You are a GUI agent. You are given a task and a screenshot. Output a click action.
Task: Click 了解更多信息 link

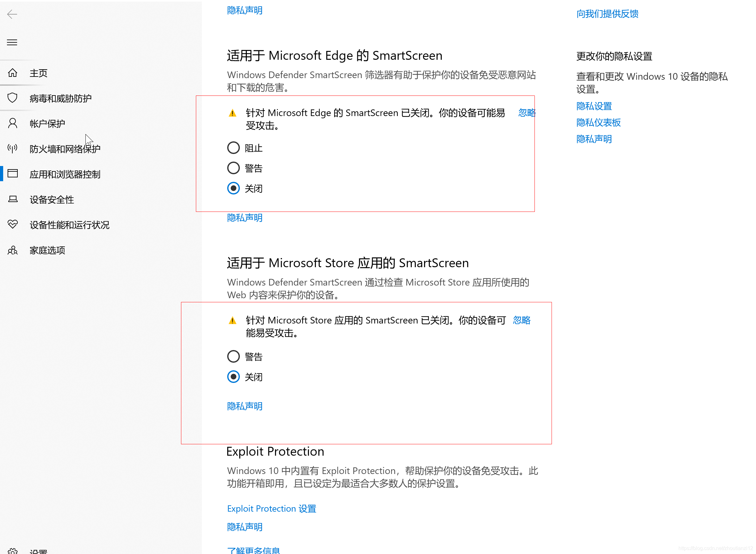pyautogui.click(x=253, y=550)
